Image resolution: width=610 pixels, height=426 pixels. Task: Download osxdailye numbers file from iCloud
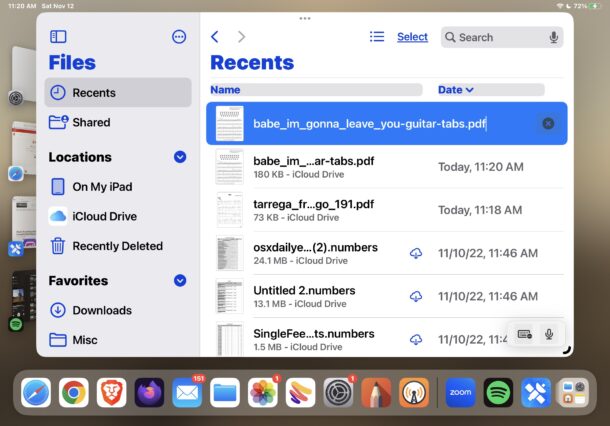(x=416, y=253)
